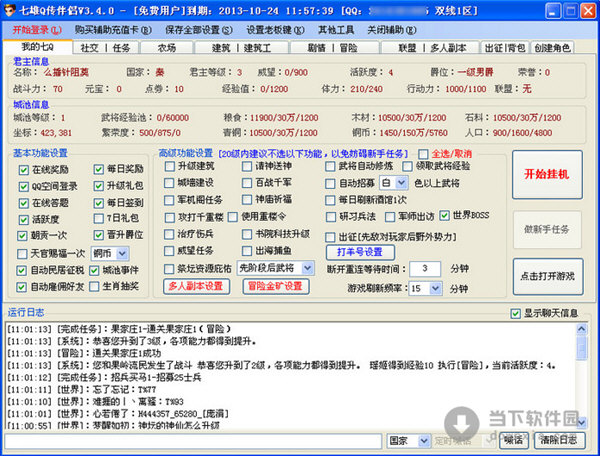This screenshot has height=456, width=600.
Task: Toggle the 显示聊天信息 checkbox
Action: [516, 312]
